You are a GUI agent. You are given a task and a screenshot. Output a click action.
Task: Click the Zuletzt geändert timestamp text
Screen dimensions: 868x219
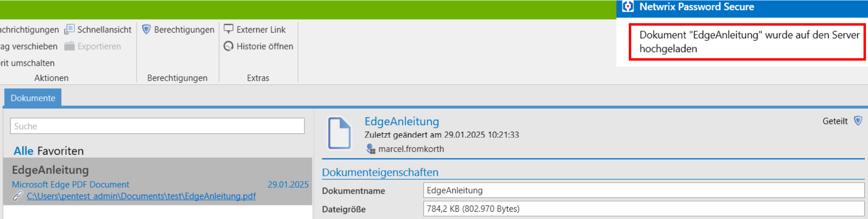(442, 135)
